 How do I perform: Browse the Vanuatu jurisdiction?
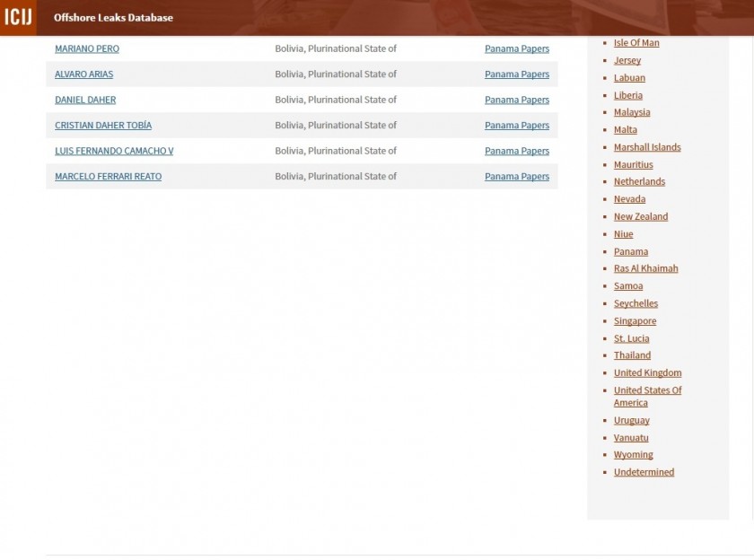pos(631,438)
